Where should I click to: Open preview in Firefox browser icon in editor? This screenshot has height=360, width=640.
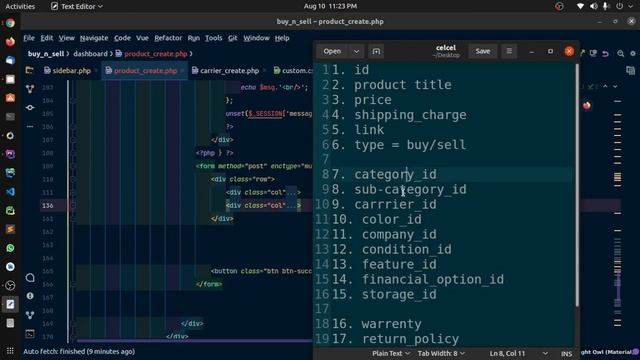click(x=587, y=106)
